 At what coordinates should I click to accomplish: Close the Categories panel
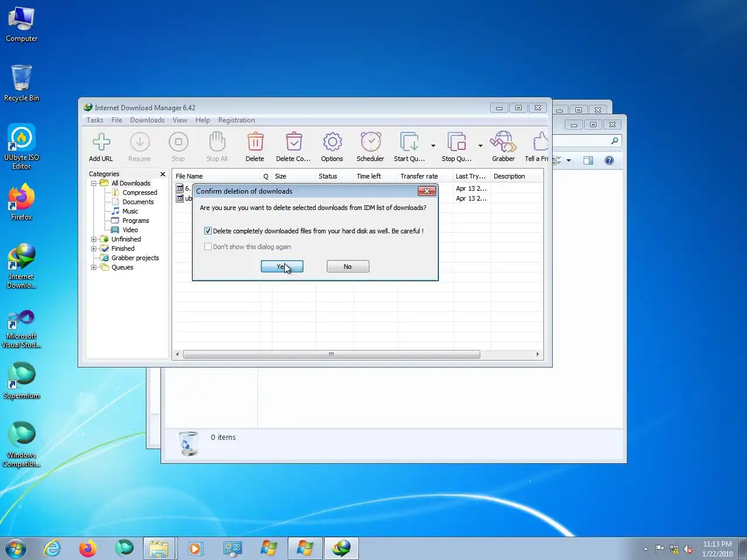point(163,174)
